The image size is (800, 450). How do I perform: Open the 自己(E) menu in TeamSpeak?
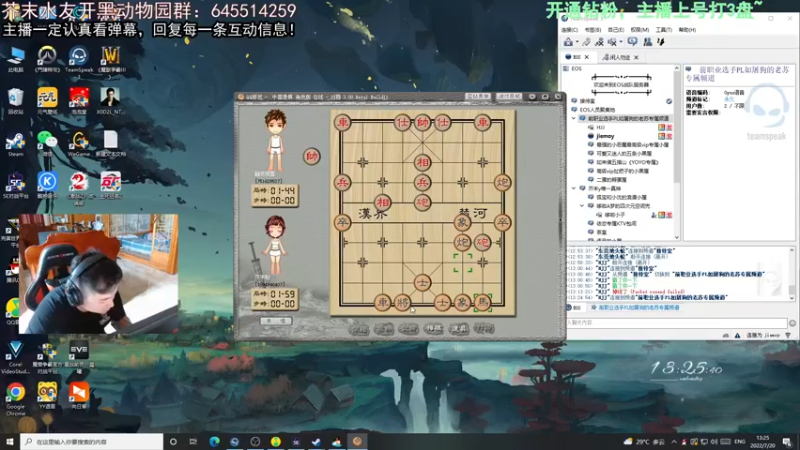click(616, 30)
